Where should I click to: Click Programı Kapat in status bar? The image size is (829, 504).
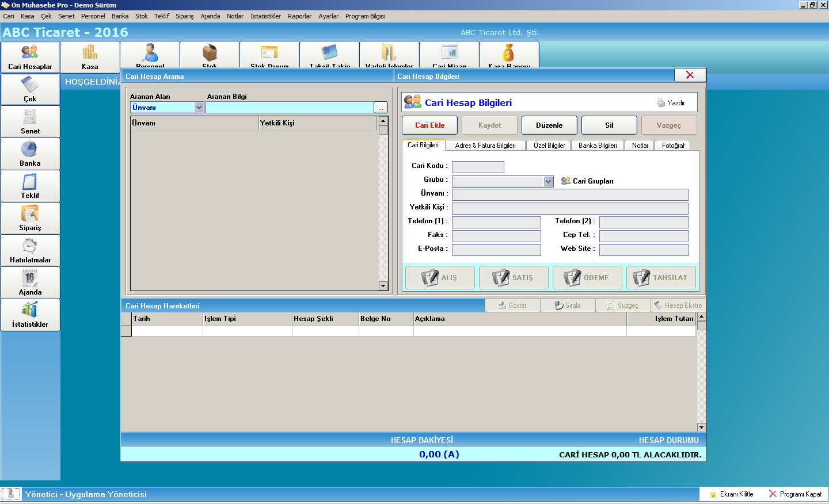pyautogui.click(x=796, y=494)
